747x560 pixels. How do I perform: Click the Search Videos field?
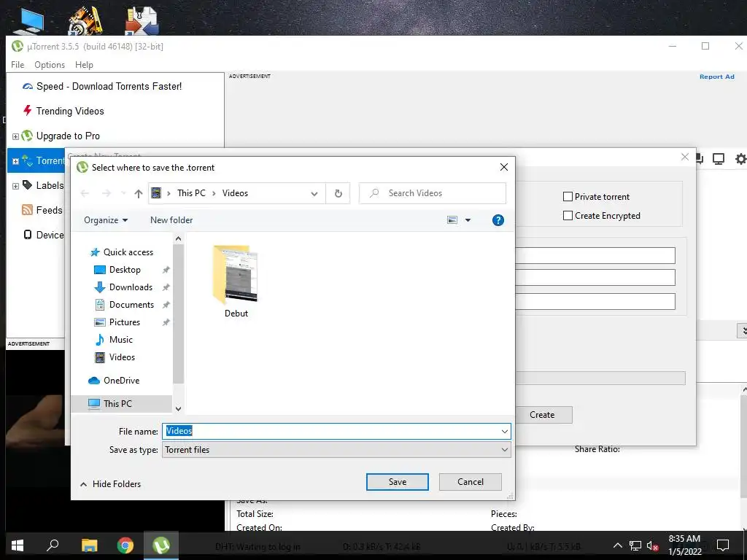(x=433, y=193)
